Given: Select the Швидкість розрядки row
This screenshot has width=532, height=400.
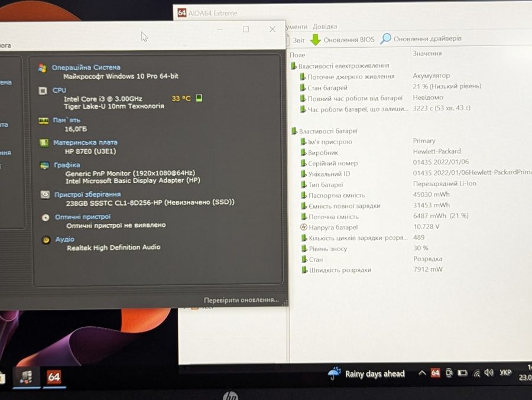Looking at the screenshot, I should (x=372, y=270).
